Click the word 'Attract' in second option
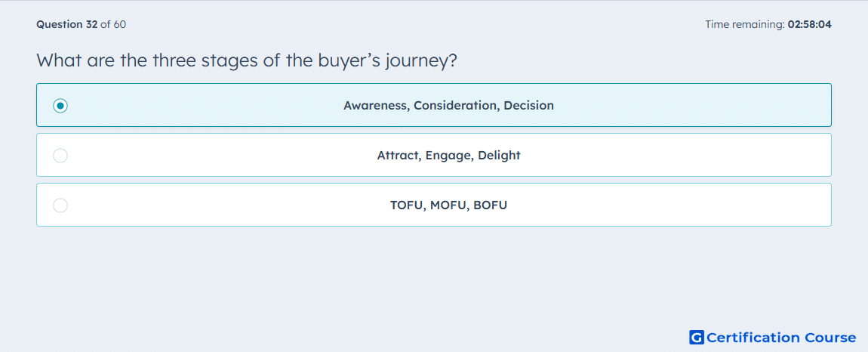This screenshot has height=352, width=868. point(398,155)
